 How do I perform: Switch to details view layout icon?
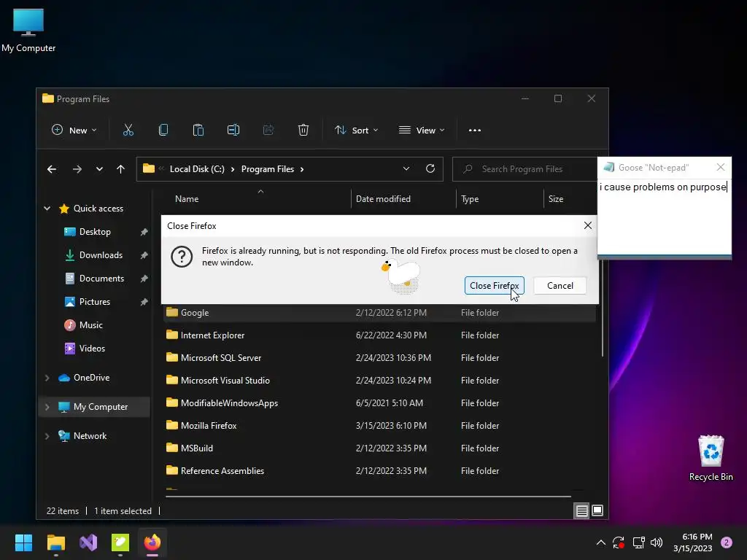coord(581,511)
